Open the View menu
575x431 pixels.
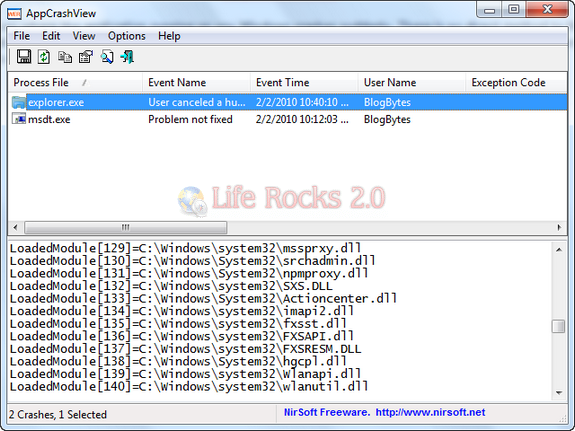(x=84, y=36)
